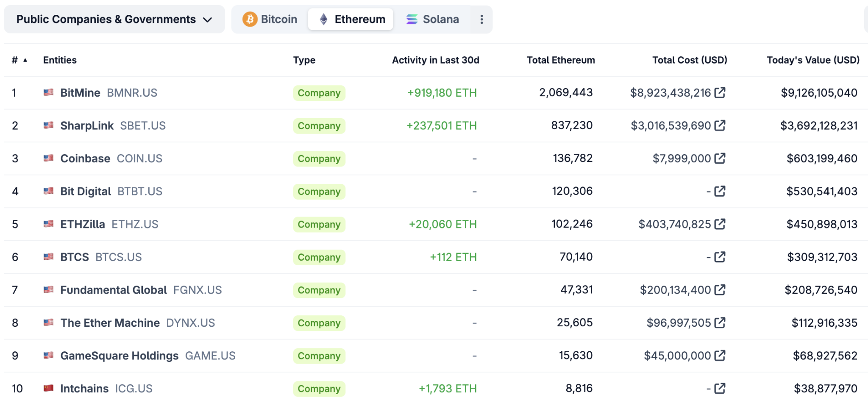Open BitMine's total cost external link
The image size is (868, 403).
click(721, 92)
